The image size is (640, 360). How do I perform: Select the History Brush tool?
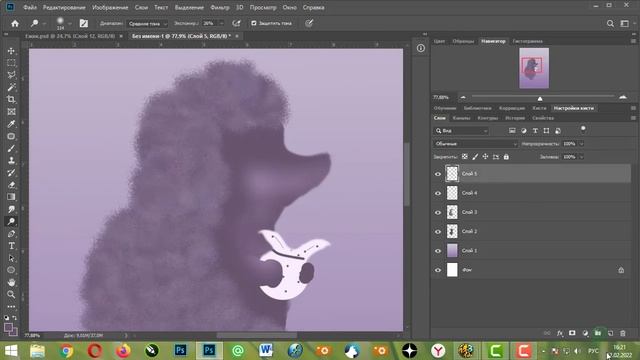pos(11,173)
